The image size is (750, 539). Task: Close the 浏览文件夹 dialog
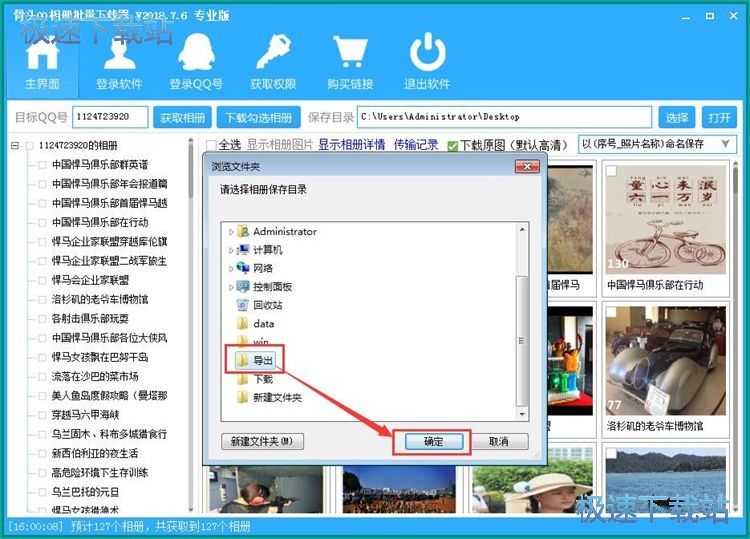pyautogui.click(x=527, y=166)
